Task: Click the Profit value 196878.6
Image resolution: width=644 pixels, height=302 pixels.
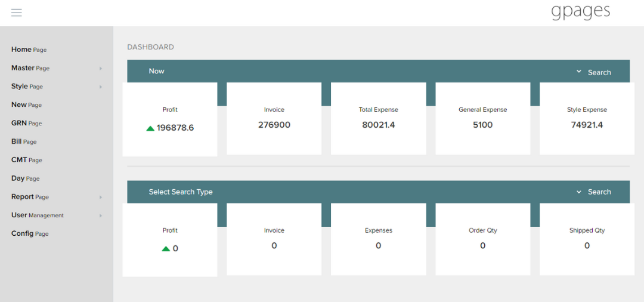Action: click(x=175, y=128)
